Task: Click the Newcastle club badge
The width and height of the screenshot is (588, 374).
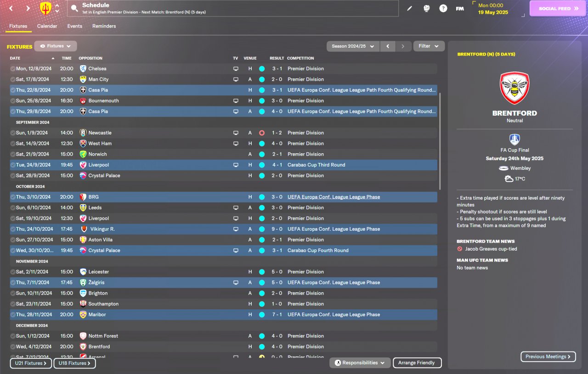Action: [x=83, y=133]
